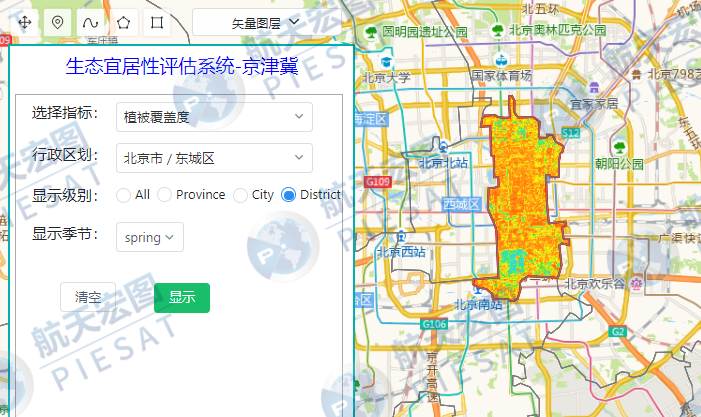Click the 北京西站 railway station icon
The image size is (701, 417).
(x=401, y=236)
